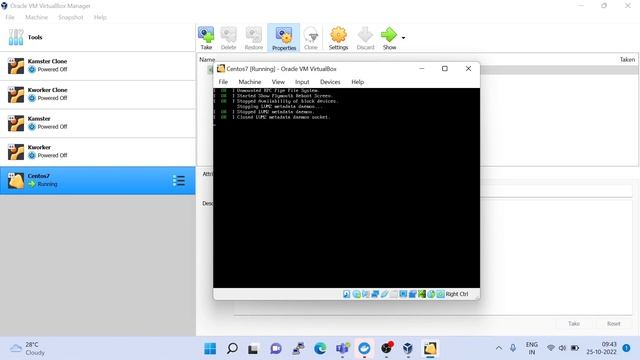The image size is (640, 360).
Task: Select the Kamster Clone virtual machine
Action: (98, 66)
